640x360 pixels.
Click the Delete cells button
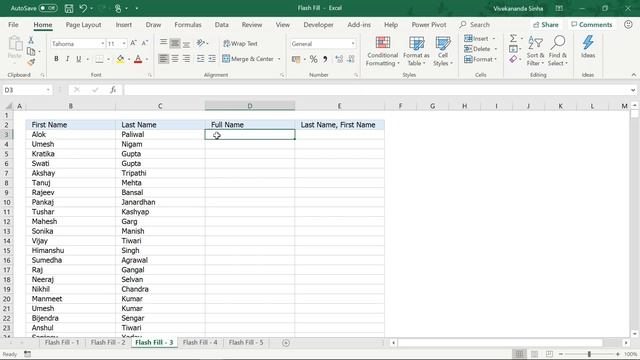481,49
